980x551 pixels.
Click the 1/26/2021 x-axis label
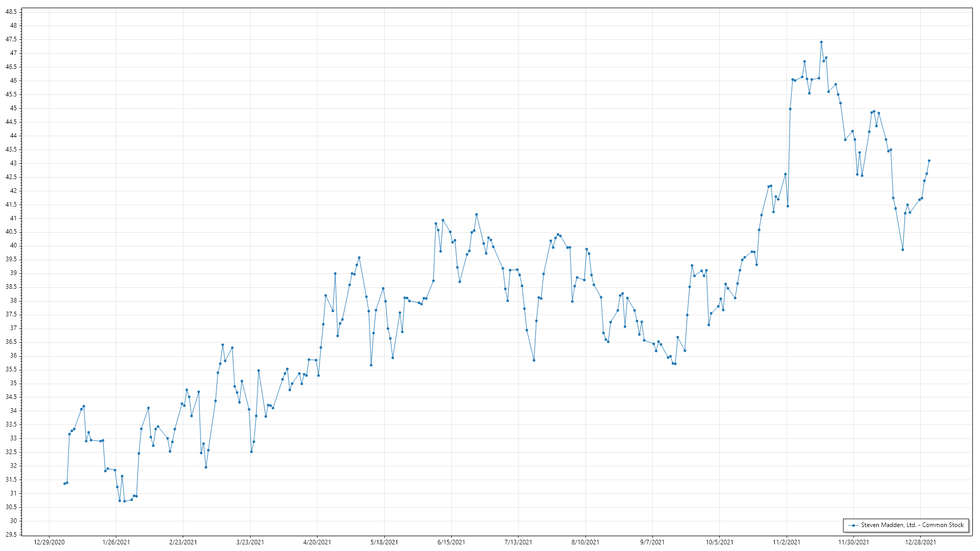point(116,542)
